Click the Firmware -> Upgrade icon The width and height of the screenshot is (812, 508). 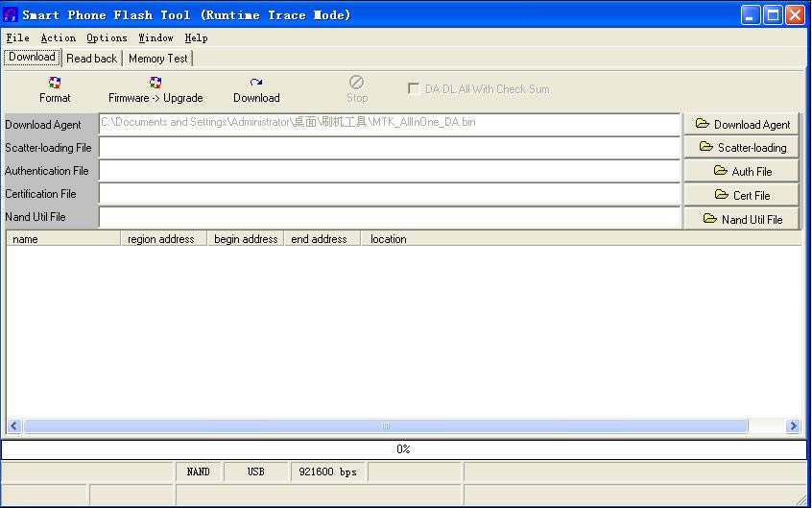point(155,84)
